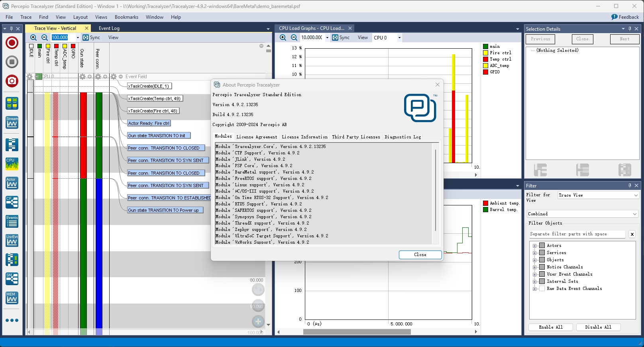
Task: Open the Bookmarks menu
Action: [126, 17]
